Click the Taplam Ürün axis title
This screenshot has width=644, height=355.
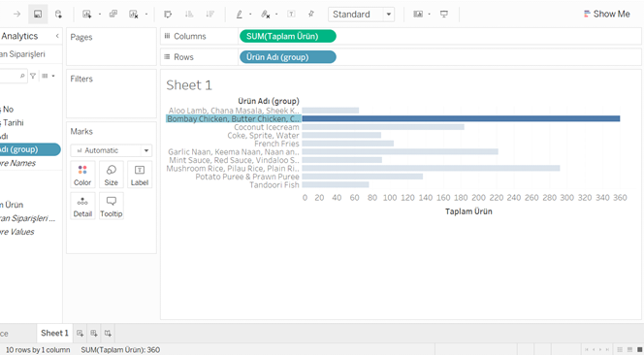[x=468, y=211]
